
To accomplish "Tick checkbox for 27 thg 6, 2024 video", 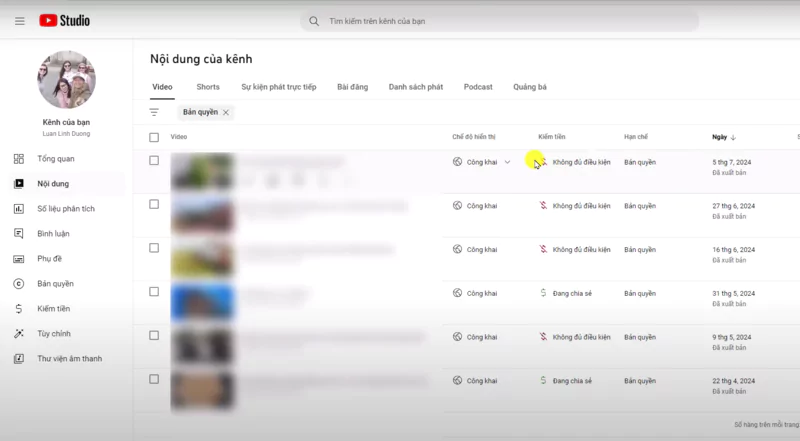I will (x=154, y=204).
